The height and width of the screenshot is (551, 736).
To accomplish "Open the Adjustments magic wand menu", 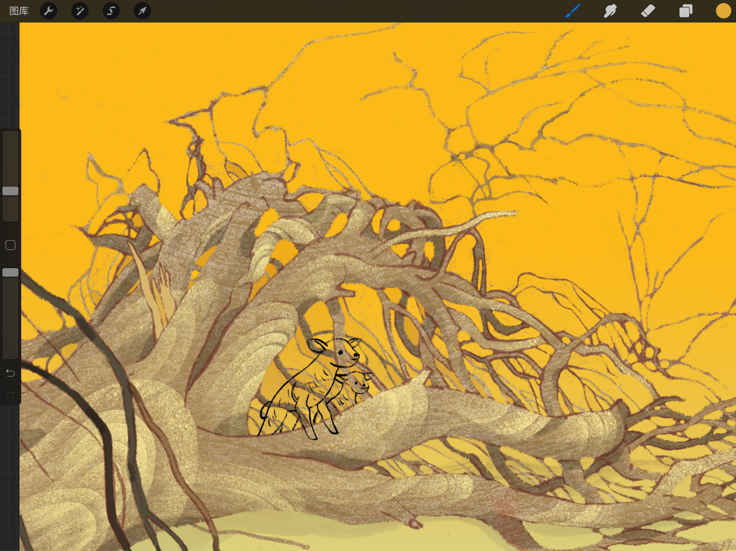I will coord(80,11).
